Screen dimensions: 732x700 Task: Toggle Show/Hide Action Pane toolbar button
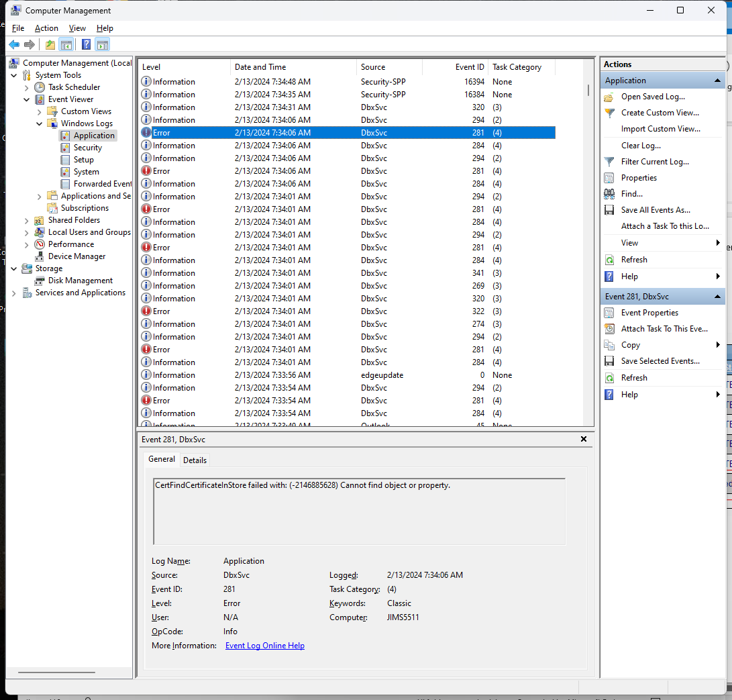point(102,45)
